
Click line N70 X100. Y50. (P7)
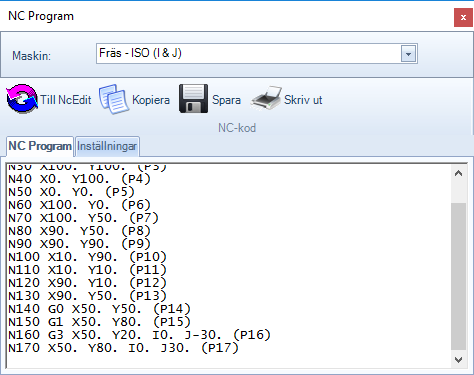(x=83, y=218)
